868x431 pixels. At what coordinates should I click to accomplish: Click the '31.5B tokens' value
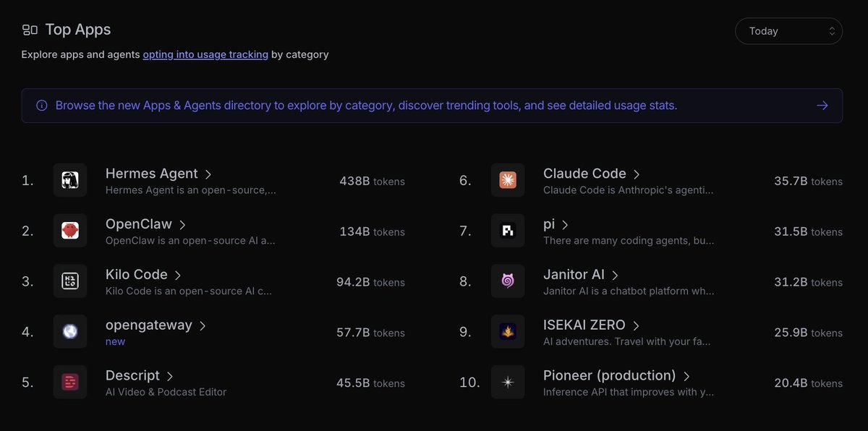pyautogui.click(x=808, y=232)
